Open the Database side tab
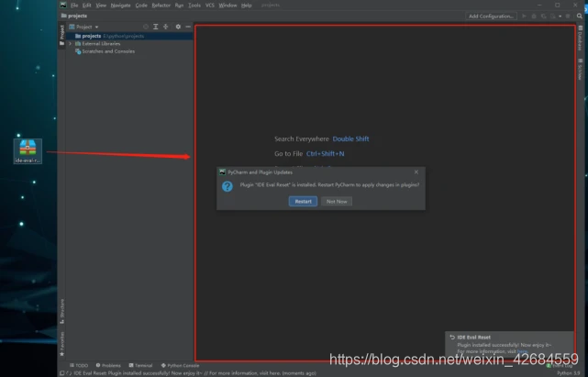Viewport: 588px width, 377px height. (x=580, y=38)
